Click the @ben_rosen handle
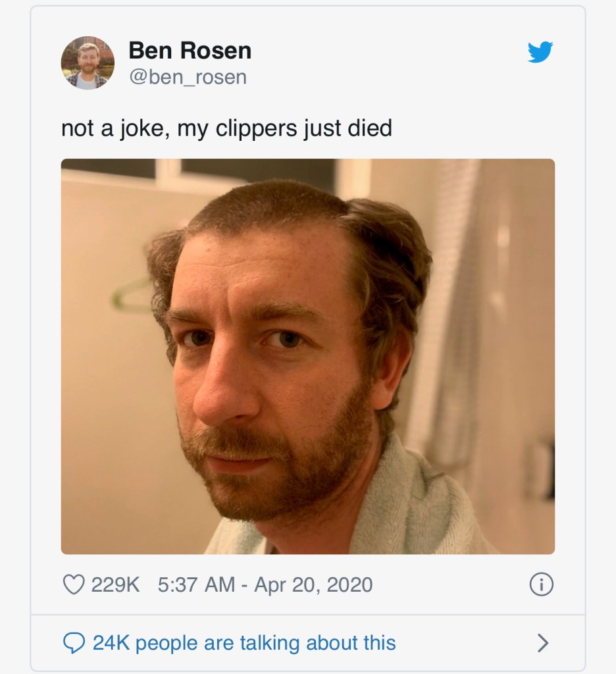 [188, 77]
